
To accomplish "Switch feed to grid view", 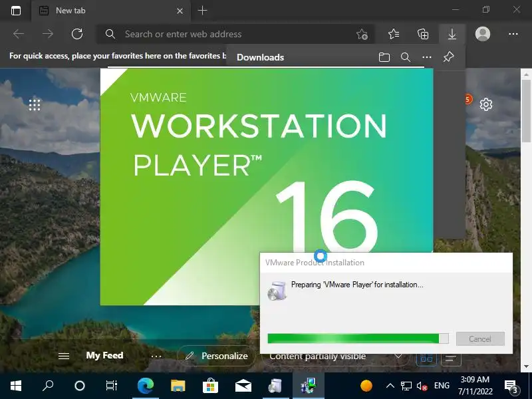I will pos(426,358).
